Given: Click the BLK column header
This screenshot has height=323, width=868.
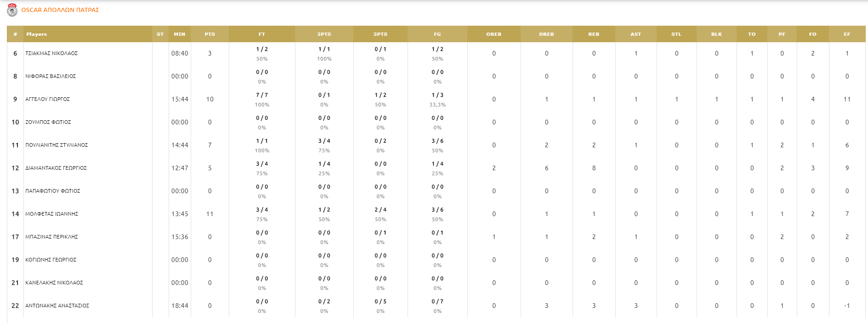Looking at the screenshot, I should pos(716,34).
